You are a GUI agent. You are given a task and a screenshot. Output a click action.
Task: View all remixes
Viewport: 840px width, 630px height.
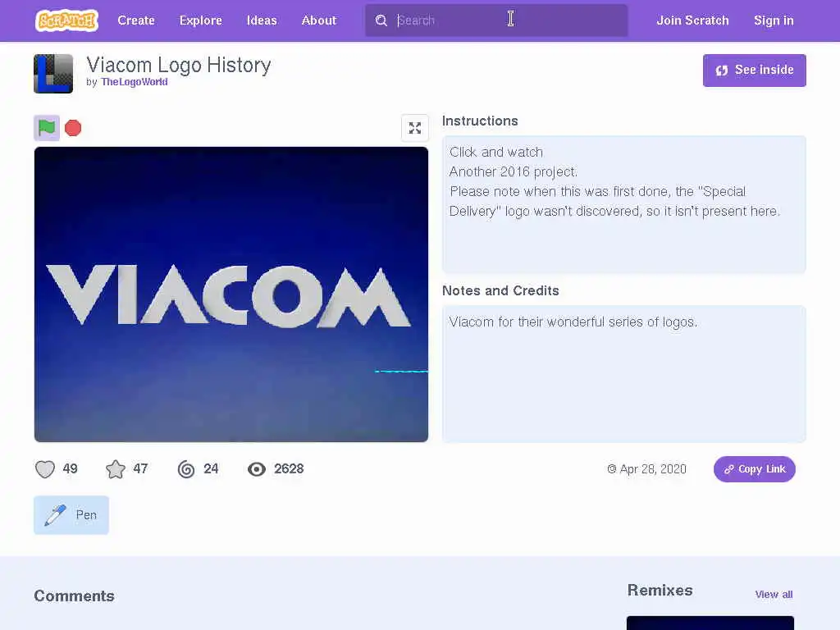point(774,594)
